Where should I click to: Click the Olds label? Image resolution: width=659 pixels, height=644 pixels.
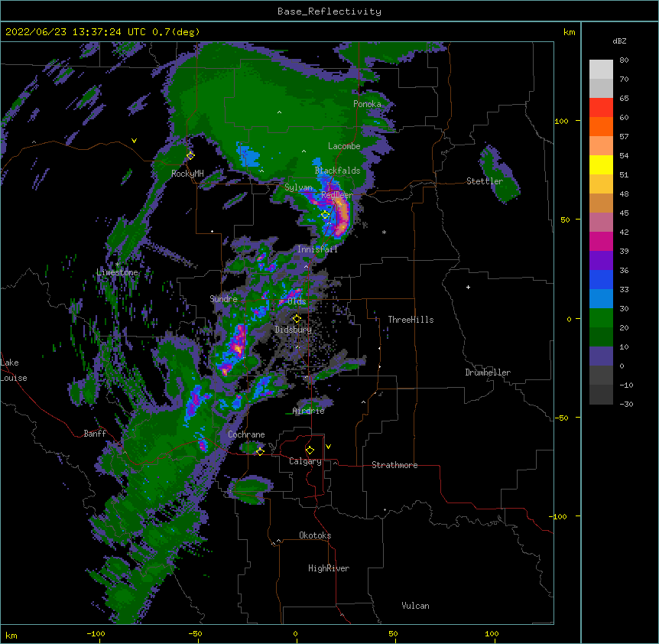(297, 301)
